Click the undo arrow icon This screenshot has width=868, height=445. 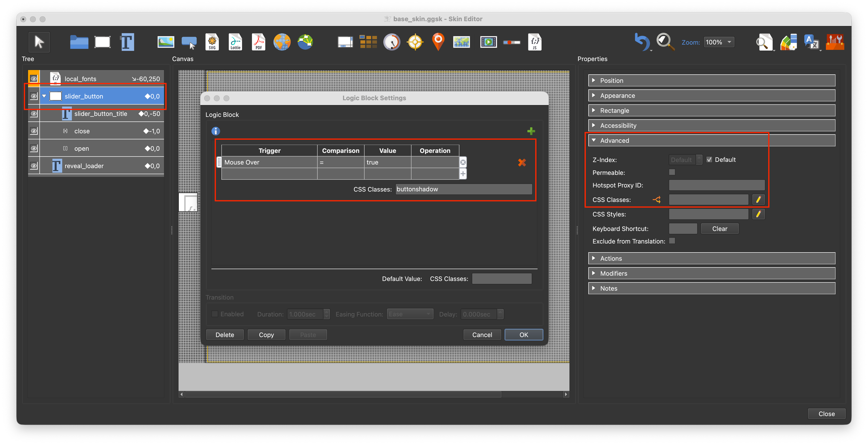pos(641,42)
